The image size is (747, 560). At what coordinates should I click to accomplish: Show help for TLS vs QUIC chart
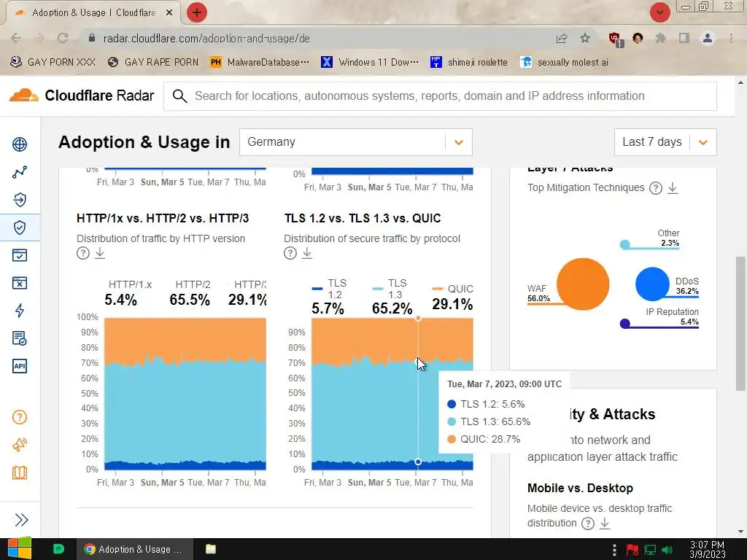tap(290, 253)
